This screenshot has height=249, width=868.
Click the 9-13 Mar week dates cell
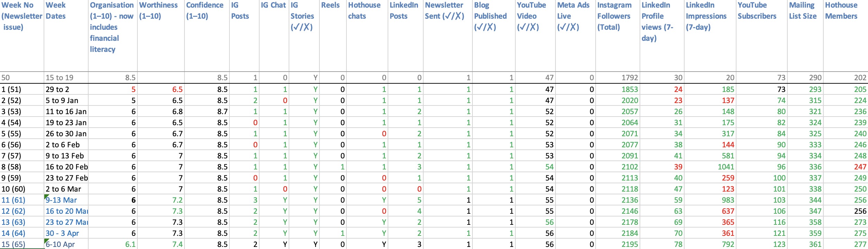[66, 200]
